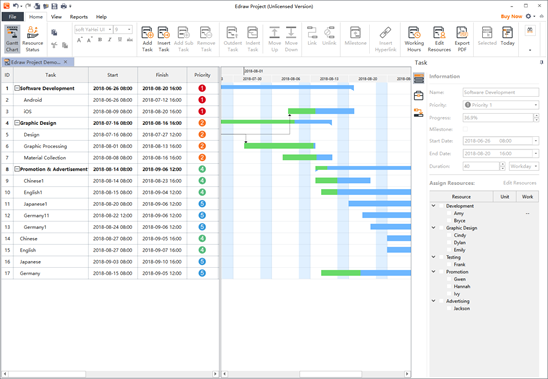Click the green progress bar of Graphic Processing
Screen dimensions: 548x379
pyautogui.click(x=279, y=146)
